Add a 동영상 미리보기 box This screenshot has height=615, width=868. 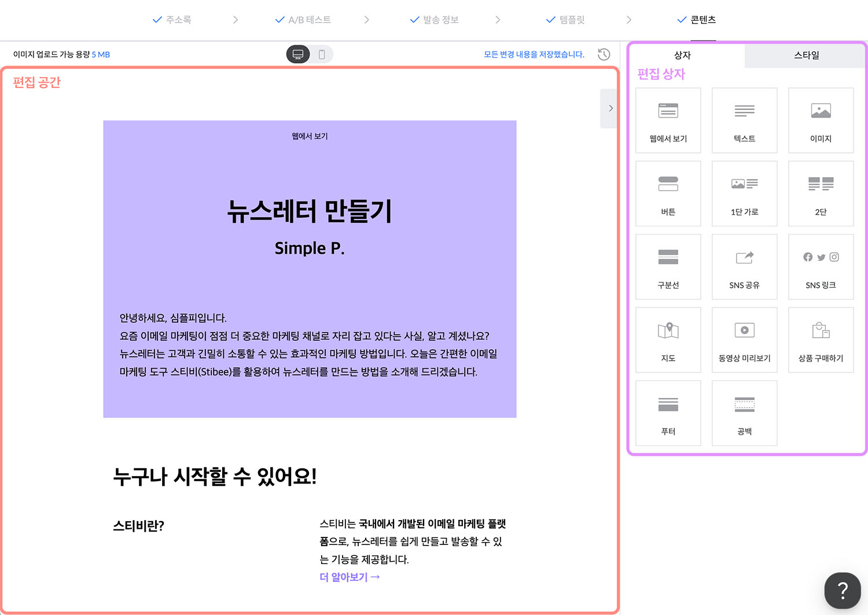click(744, 340)
